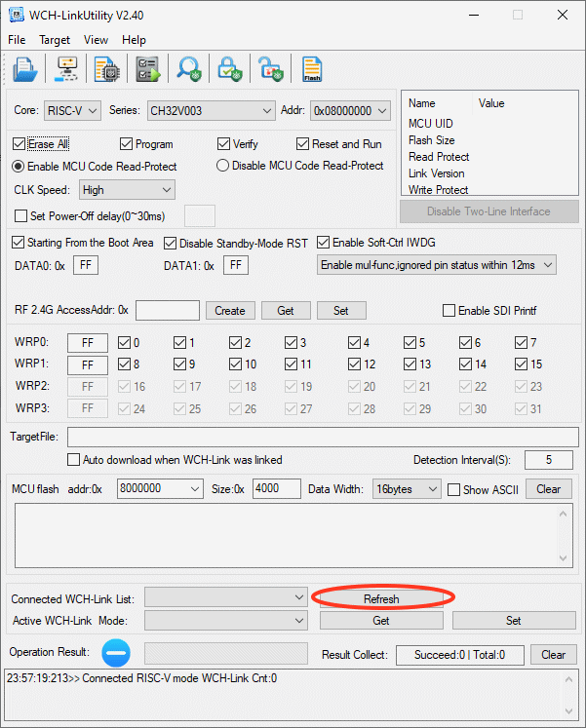This screenshot has width=586, height=728.
Task: Click Clear button beside Show ASCII
Action: tap(548, 489)
